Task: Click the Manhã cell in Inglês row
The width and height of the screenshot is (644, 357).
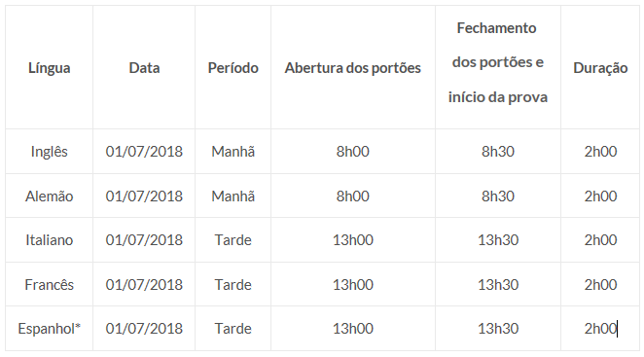Action: click(233, 152)
